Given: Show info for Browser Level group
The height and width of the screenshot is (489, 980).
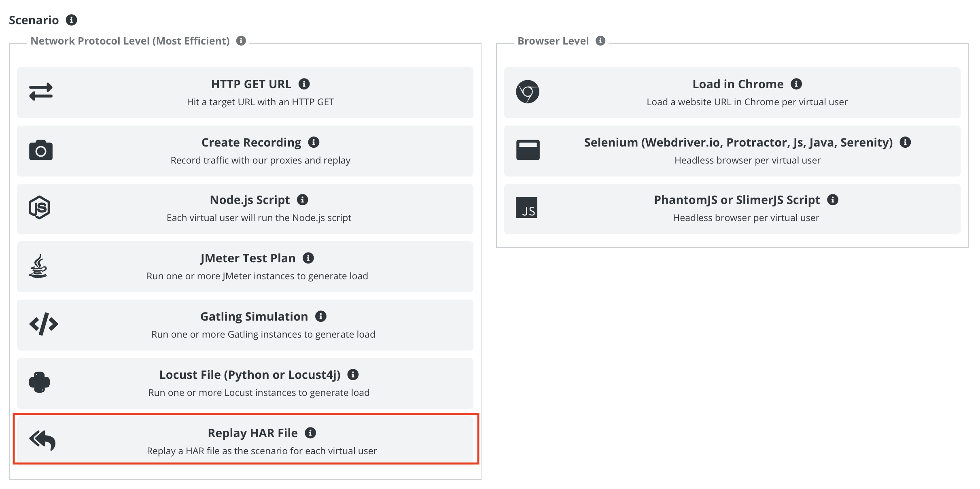Looking at the screenshot, I should 600,41.
